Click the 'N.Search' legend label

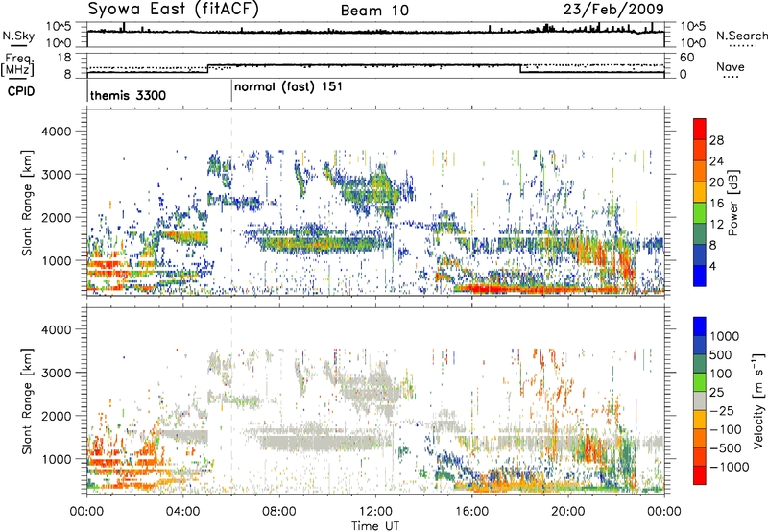[x=741, y=36]
